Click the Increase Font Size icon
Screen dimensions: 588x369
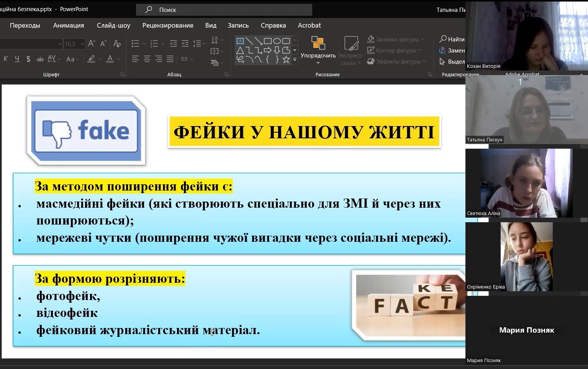click(92, 44)
